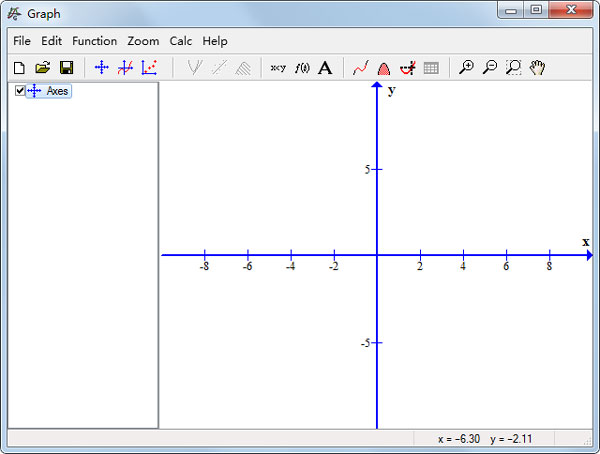Activate the hand move tool
The image size is (600, 454).
pos(537,67)
